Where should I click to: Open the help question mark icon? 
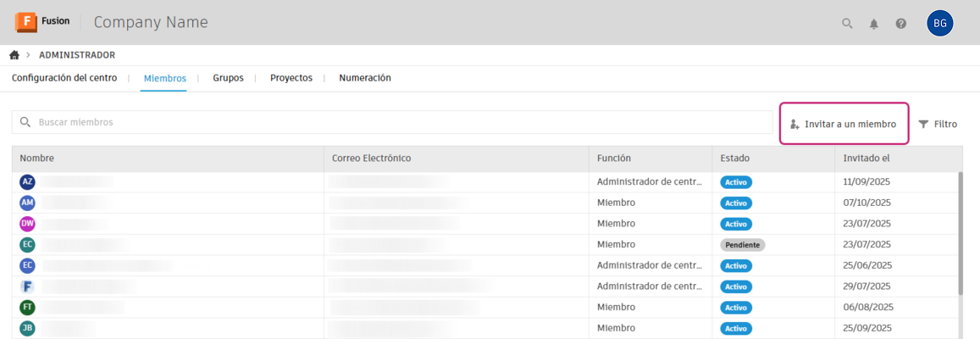click(901, 24)
